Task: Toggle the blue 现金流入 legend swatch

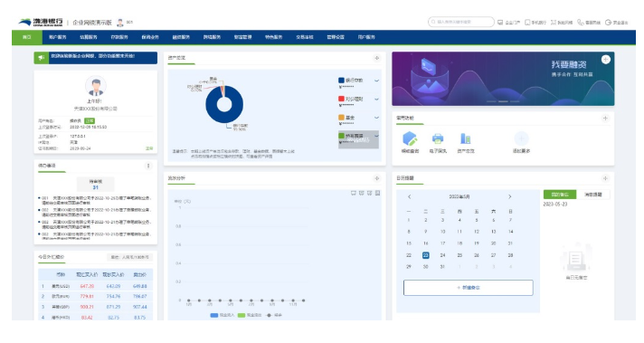Action: pos(214,315)
